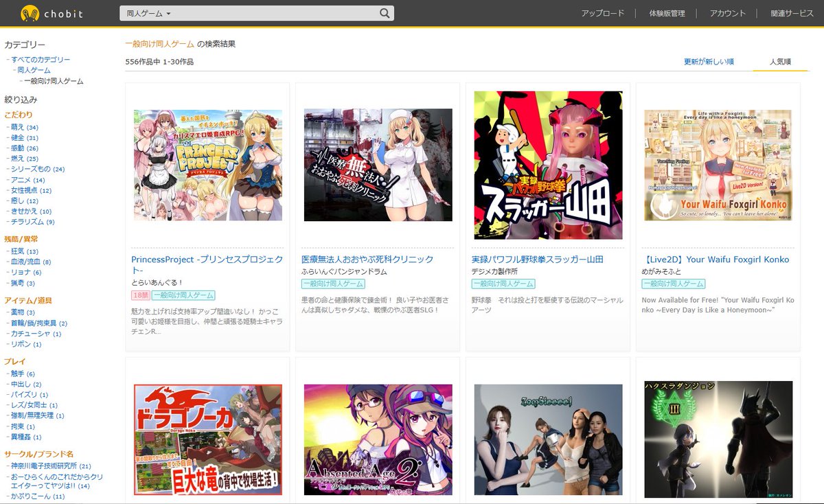Filter by 萌え (34)

tap(25, 127)
